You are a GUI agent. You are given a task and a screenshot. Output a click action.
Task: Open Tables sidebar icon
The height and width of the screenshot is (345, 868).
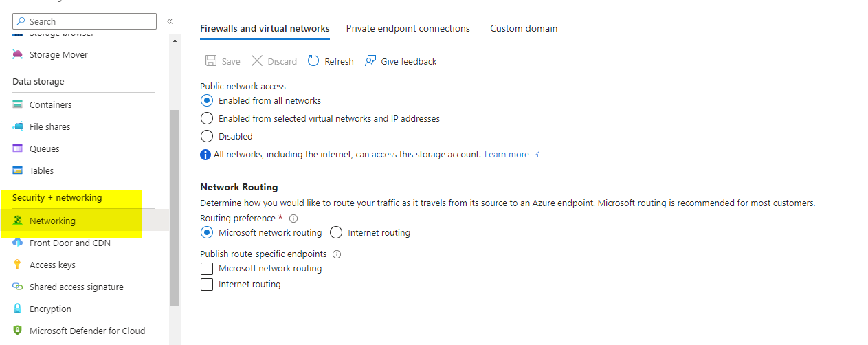(x=18, y=170)
